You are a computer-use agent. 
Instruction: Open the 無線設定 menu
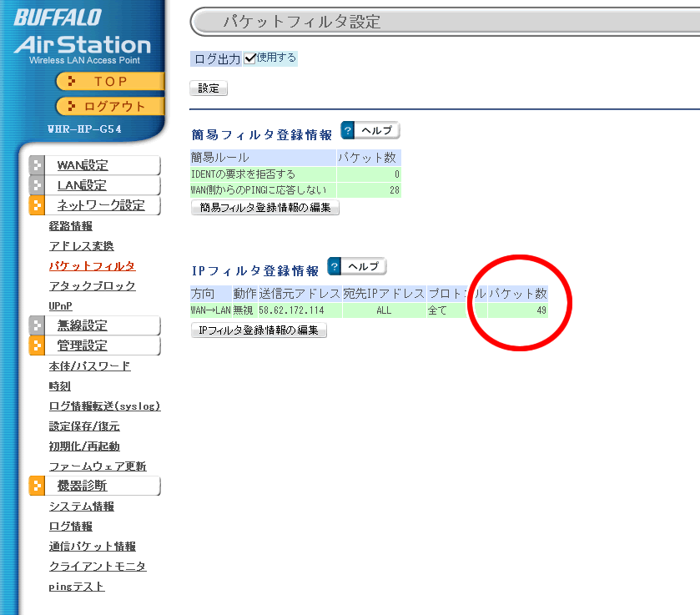click(82, 325)
